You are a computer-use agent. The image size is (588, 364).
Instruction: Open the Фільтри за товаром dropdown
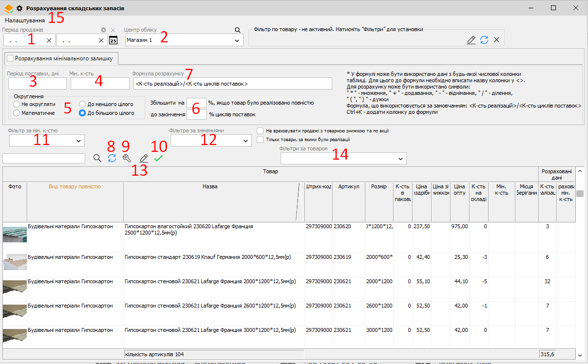tap(400, 159)
